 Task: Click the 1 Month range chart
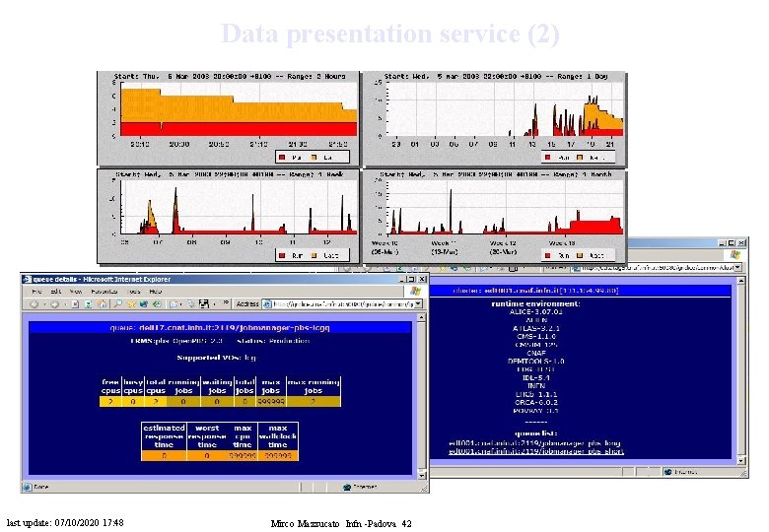(x=494, y=216)
